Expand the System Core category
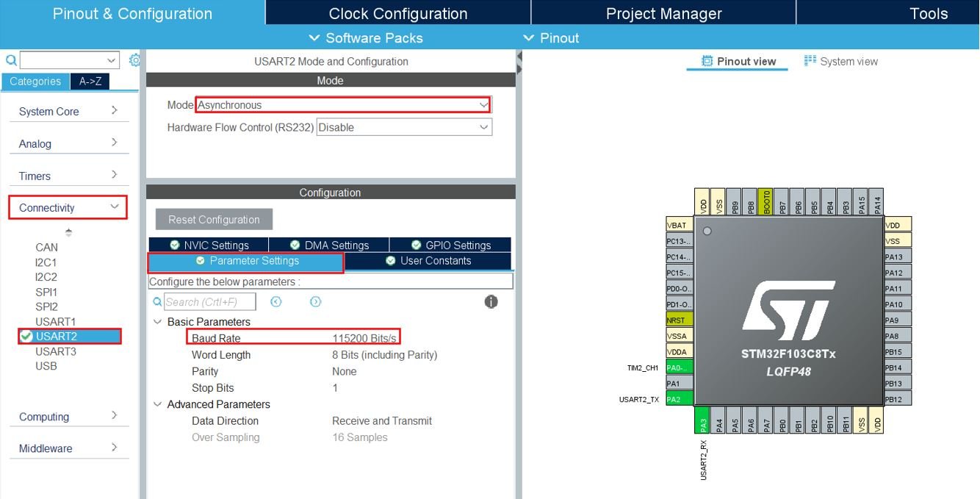980x499 pixels. click(69, 111)
